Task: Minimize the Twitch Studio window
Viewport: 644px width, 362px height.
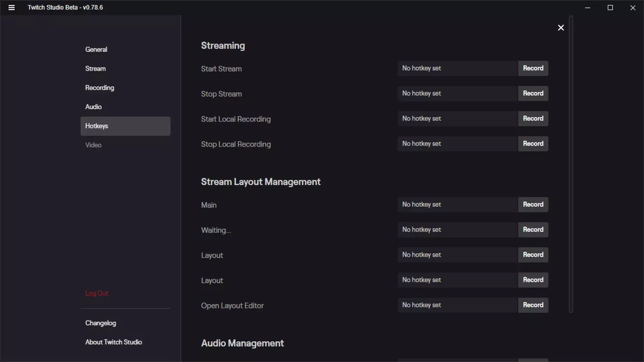Action: 588,8
